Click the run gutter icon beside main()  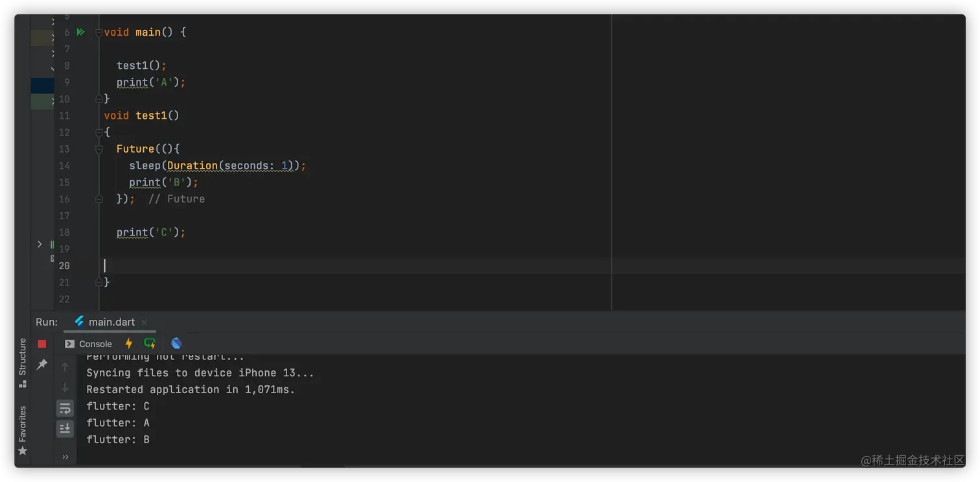[80, 32]
